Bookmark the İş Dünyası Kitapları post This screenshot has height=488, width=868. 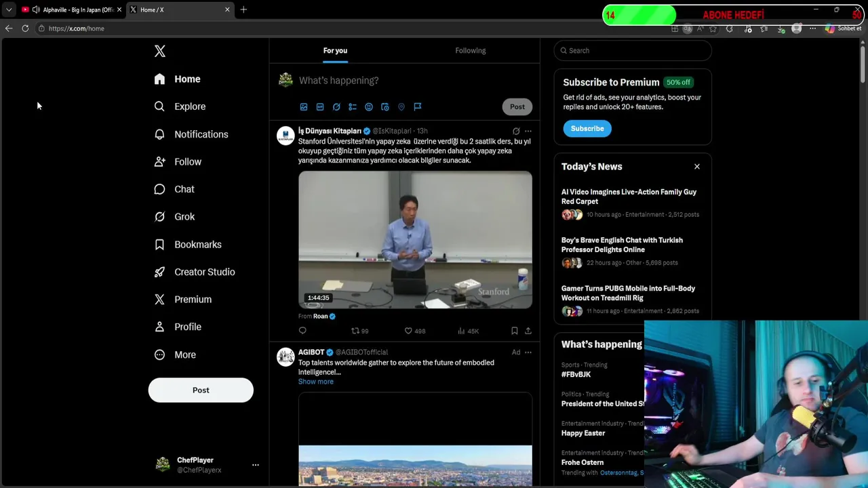(x=515, y=331)
